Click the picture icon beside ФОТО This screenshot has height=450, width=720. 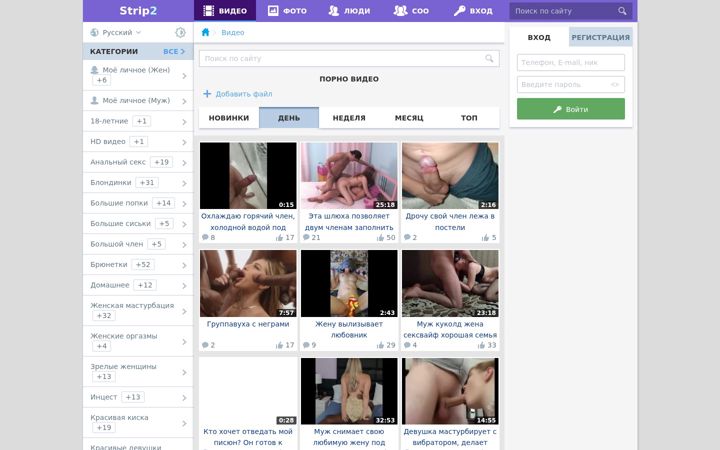pos(273,11)
